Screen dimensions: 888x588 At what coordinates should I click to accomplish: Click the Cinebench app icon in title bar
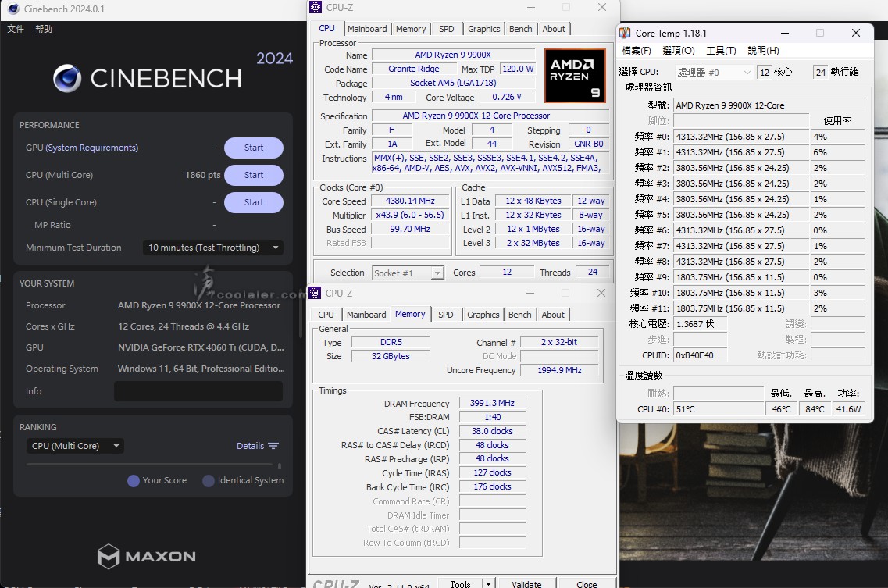(13, 9)
